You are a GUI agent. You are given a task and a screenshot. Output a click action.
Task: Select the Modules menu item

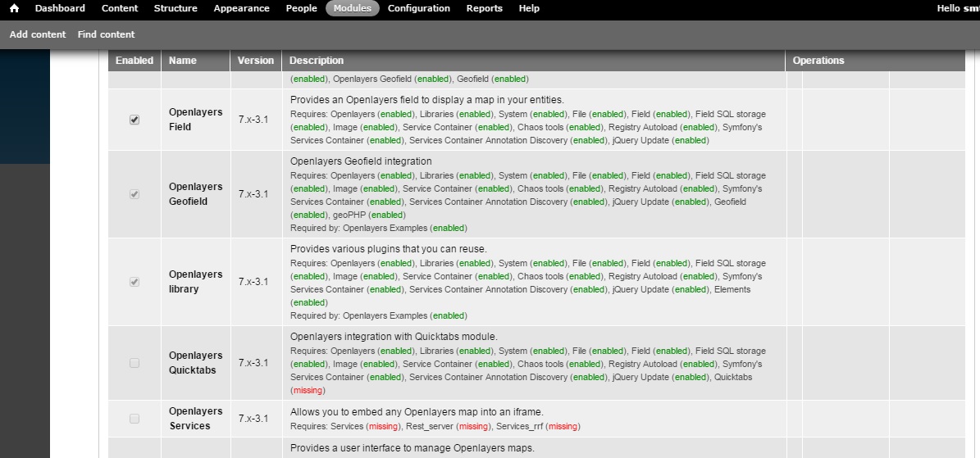[x=353, y=8]
